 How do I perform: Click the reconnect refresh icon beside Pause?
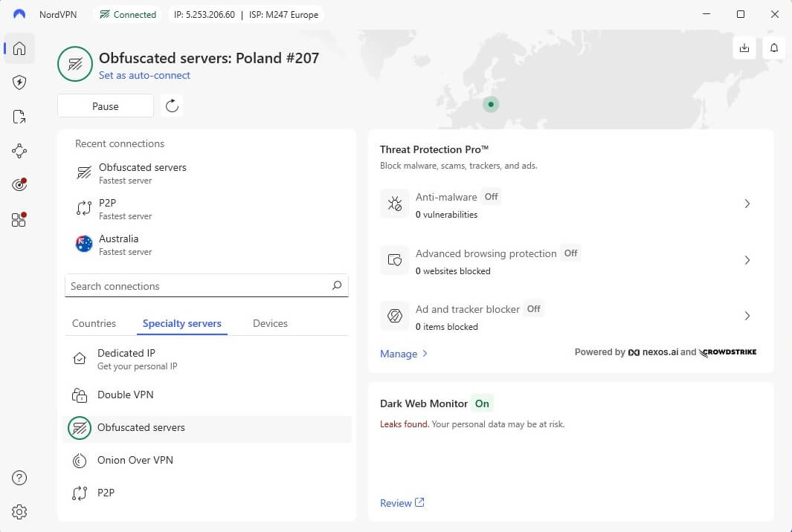pyautogui.click(x=172, y=106)
